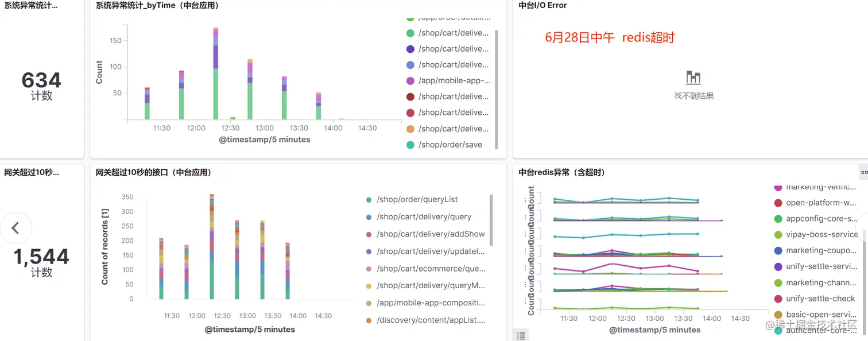Click the no-results icon in 中台I/O Error panel
This screenshot has width=868, height=341.
(693, 78)
